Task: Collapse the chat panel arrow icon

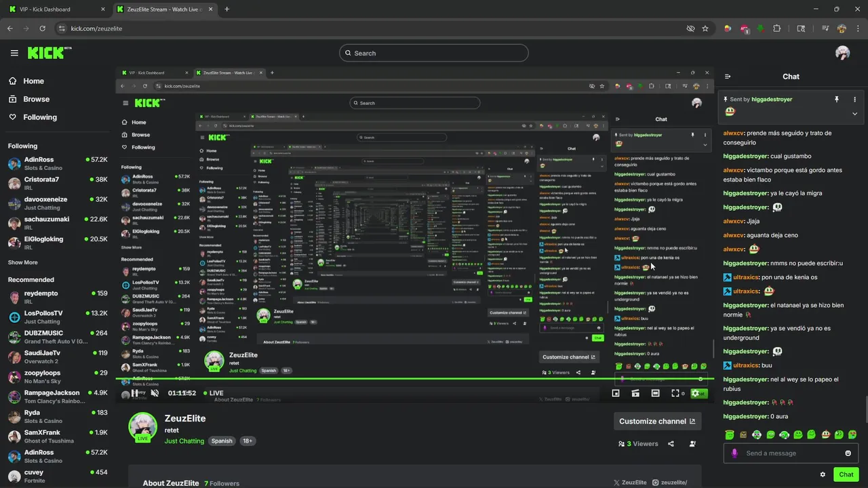Action: point(728,77)
